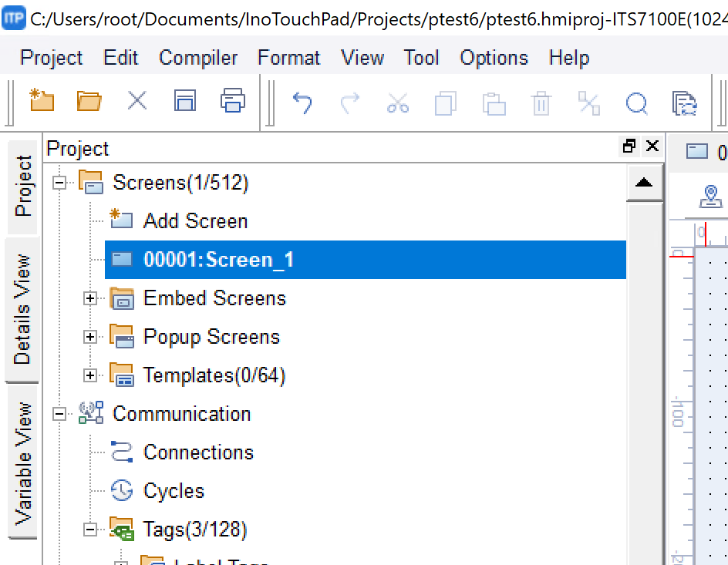
Task: Switch to the Variable View side tab
Action: (23, 462)
